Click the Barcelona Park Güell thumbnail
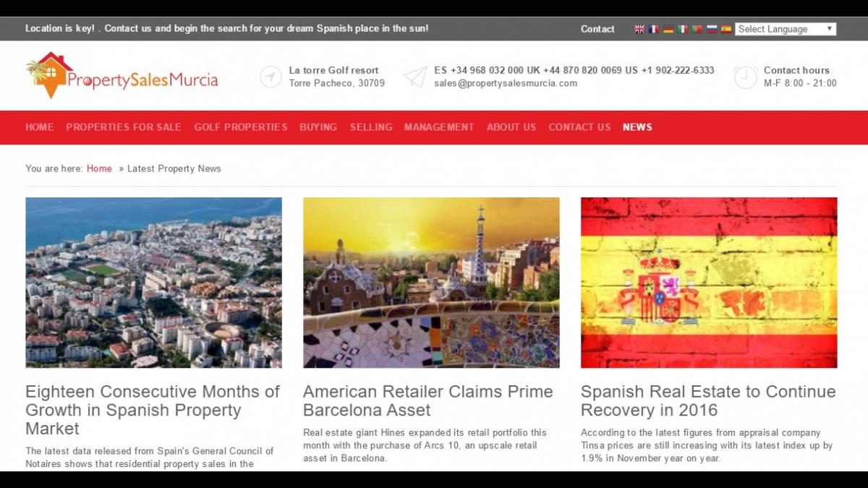The height and width of the screenshot is (488, 868). (x=431, y=283)
